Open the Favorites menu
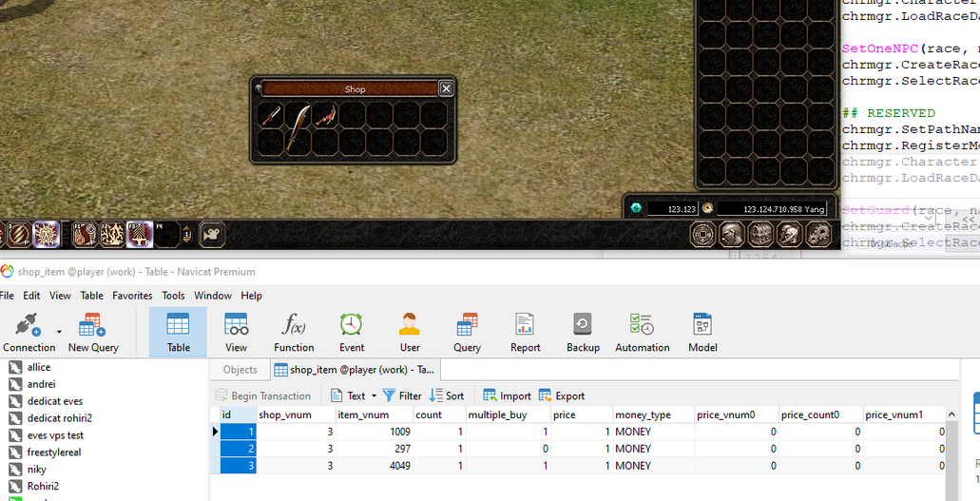Viewport: 980px width, 501px height. click(x=132, y=296)
